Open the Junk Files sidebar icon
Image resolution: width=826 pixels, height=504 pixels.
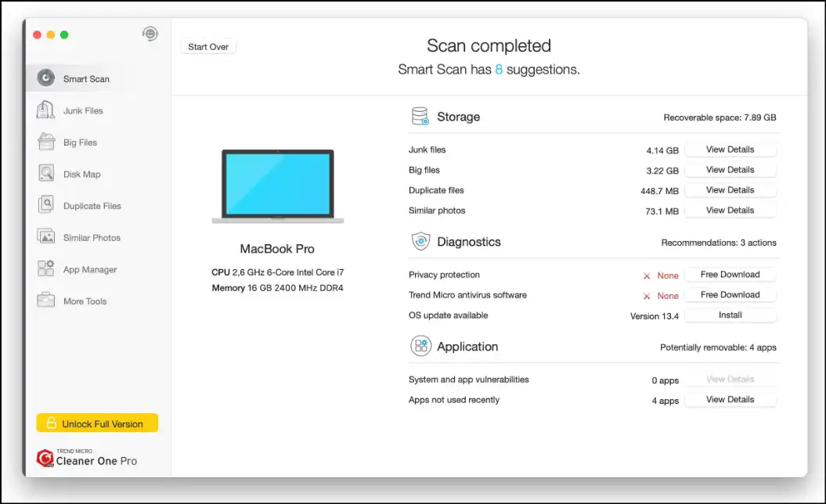[x=46, y=110]
